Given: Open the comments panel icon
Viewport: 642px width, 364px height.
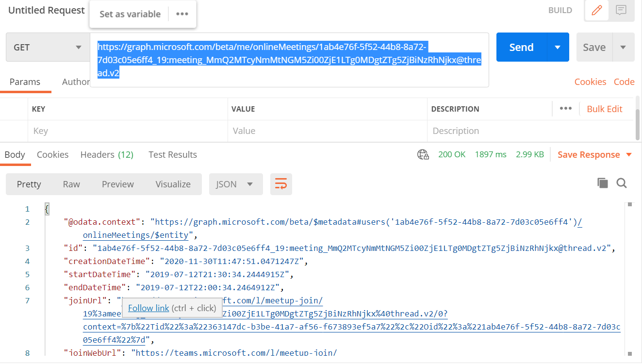Looking at the screenshot, I should click(x=622, y=10).
